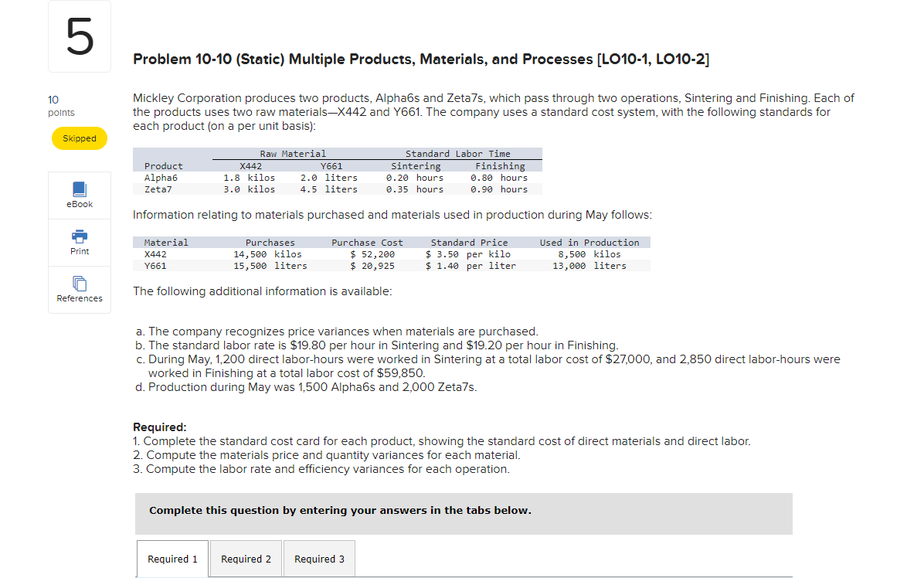Select the active Required 1 tab
The width and height of the screenshot is (924, 578).
point(172,558)
